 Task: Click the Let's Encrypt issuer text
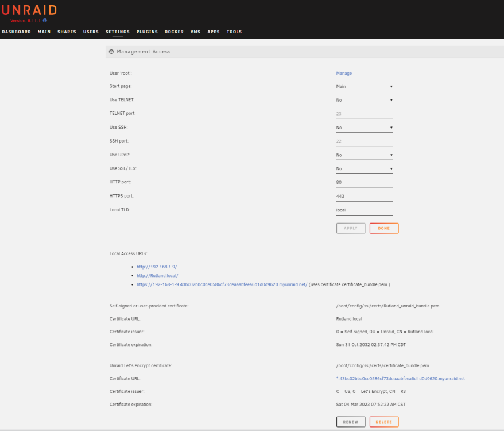click(371, 392)
